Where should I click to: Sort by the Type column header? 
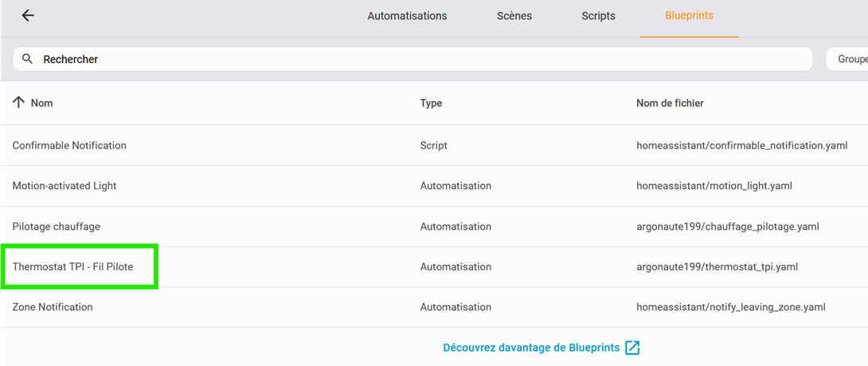tap(432, 103)
